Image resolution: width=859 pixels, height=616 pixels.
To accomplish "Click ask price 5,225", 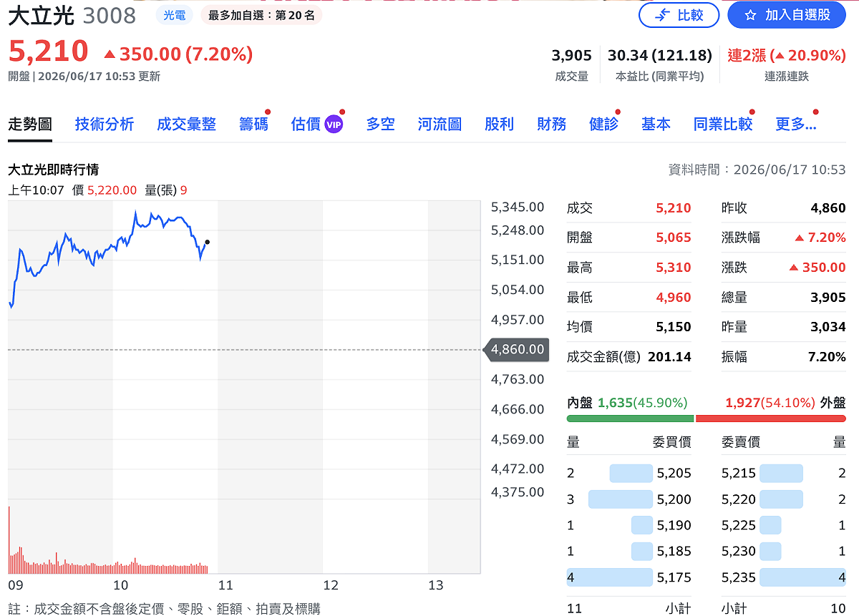I will [739, 525].
